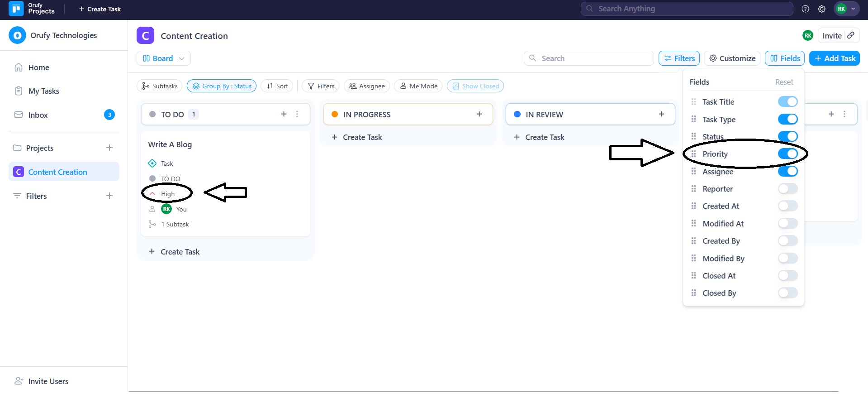Add a task with IN PROGRESS plus icon
Viewport: 868px width, 394px height.
click(479, 114)
